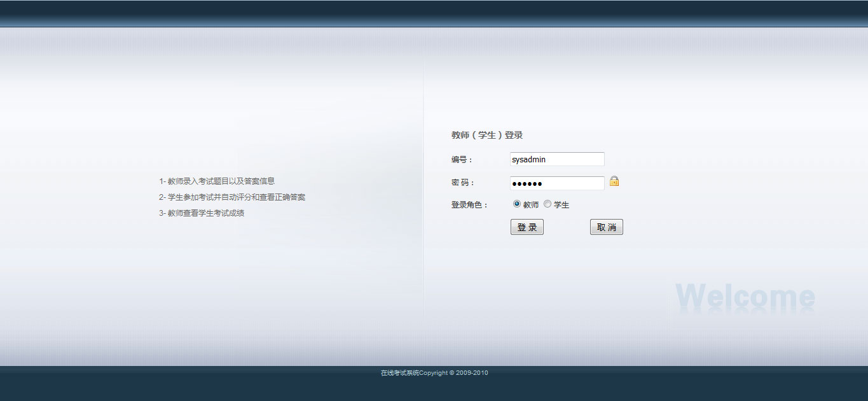Image resolution: width=868 pixels, height=401 pixels.
Task: Select the 教师 login role radio button
Action: coord(516,204)
